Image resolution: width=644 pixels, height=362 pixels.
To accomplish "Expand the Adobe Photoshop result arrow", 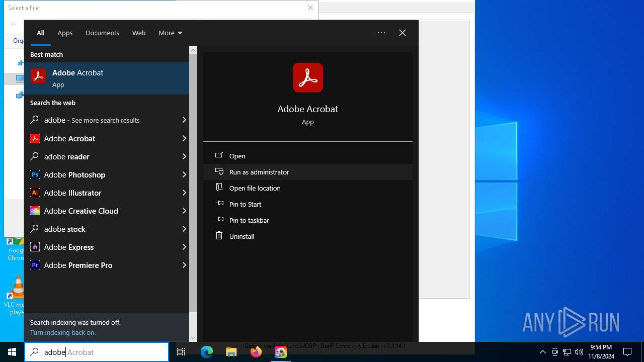I will (184, 174).
